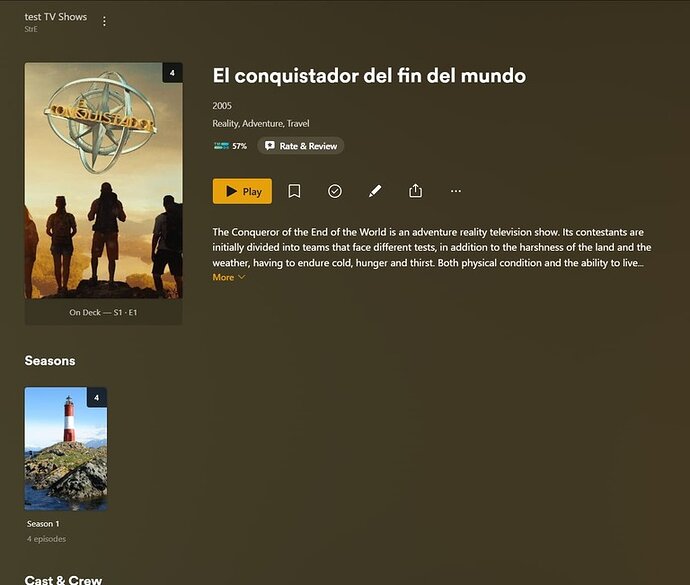
Task: Share the show using the share icon
Action: click(x=415, y=191)
